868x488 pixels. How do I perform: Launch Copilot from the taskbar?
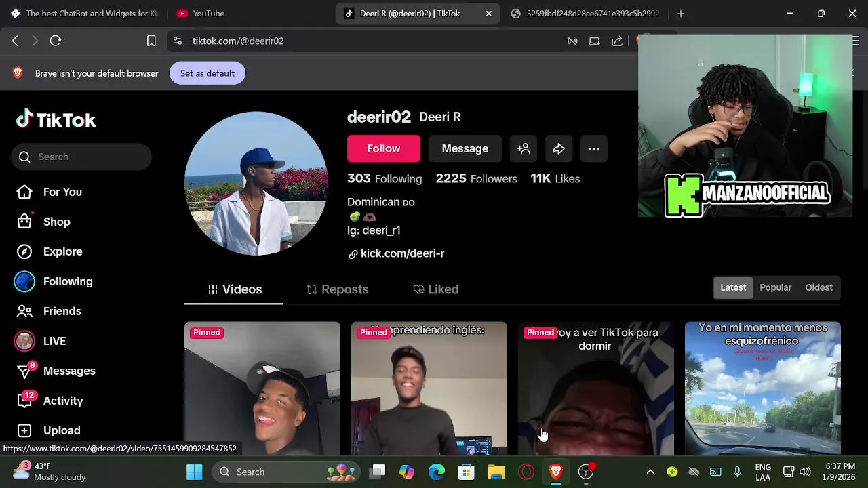point(407,472)
